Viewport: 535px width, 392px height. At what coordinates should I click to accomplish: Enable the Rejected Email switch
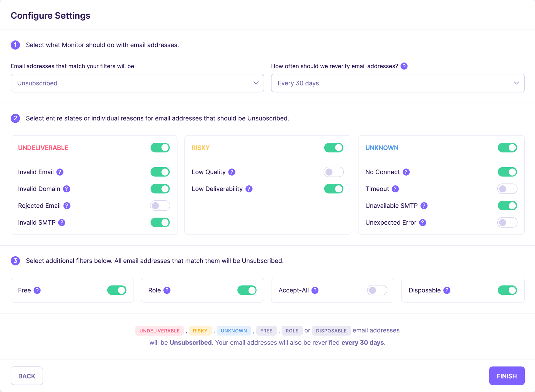[160, 206]
